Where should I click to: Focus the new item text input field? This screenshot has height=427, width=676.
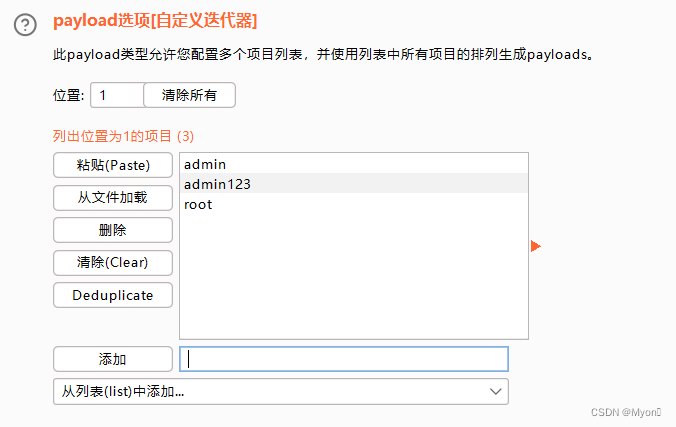point(344,359)
